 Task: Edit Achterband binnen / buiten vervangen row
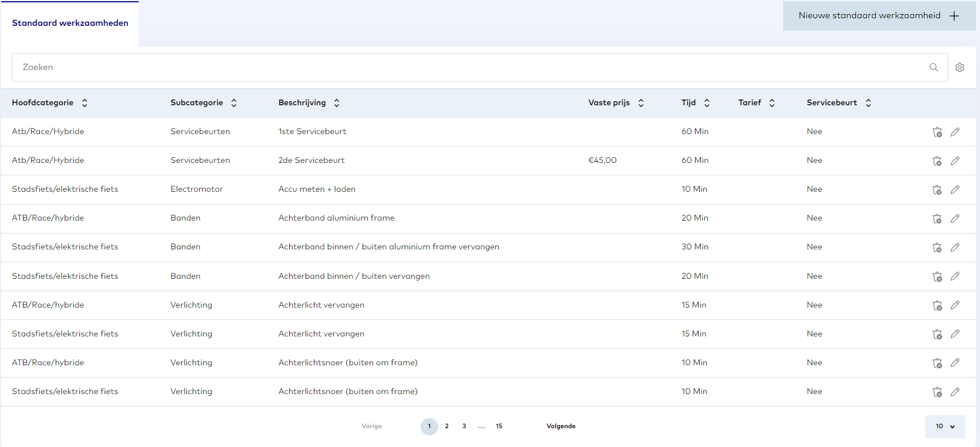[955, 276]
